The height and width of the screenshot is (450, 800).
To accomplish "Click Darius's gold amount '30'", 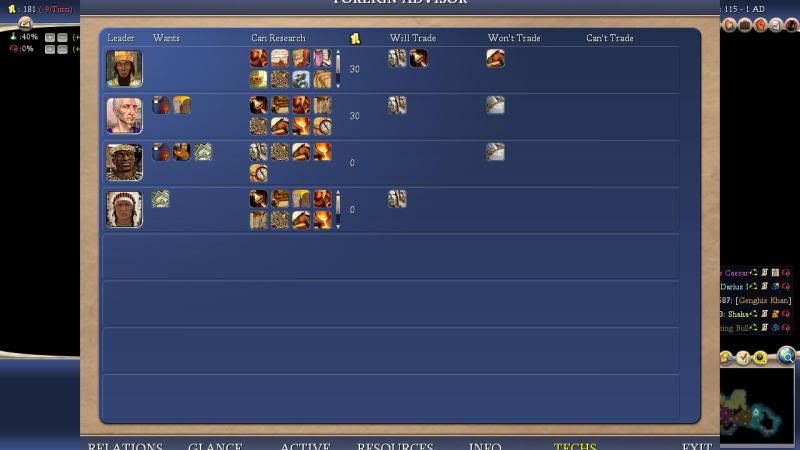I will (x=355, y=69).
